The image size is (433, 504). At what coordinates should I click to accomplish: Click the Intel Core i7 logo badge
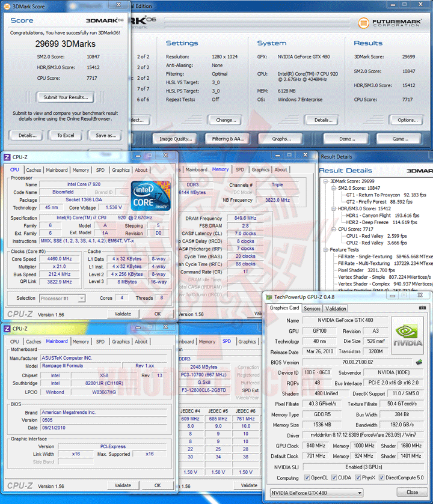tap(150, 195)
